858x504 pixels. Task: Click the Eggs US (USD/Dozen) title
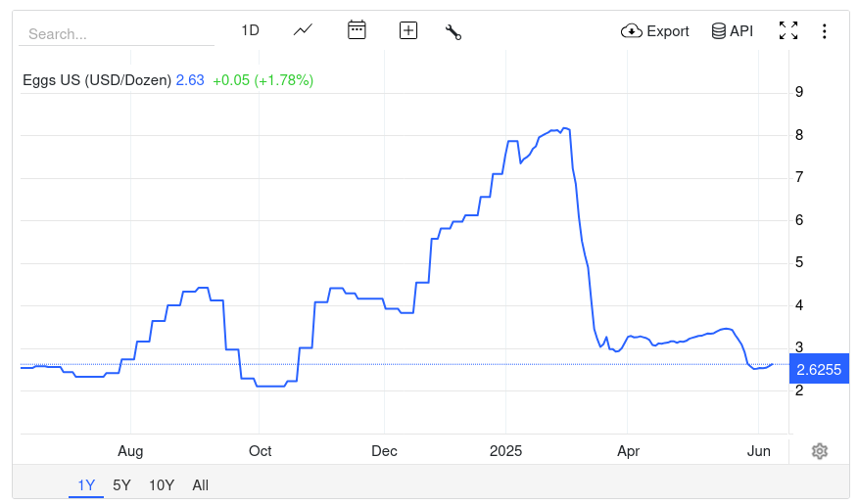[x=97, y=80]
